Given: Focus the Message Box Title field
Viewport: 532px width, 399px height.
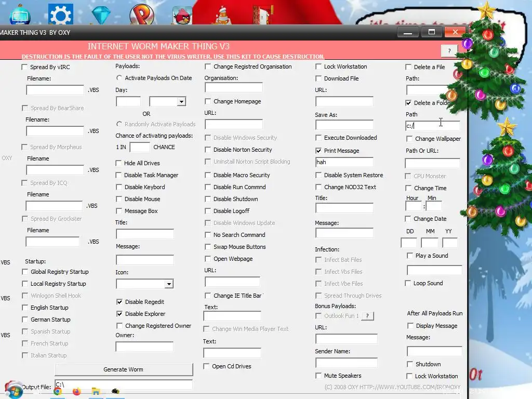Looking at the screenshot, I should coord(145,234).
